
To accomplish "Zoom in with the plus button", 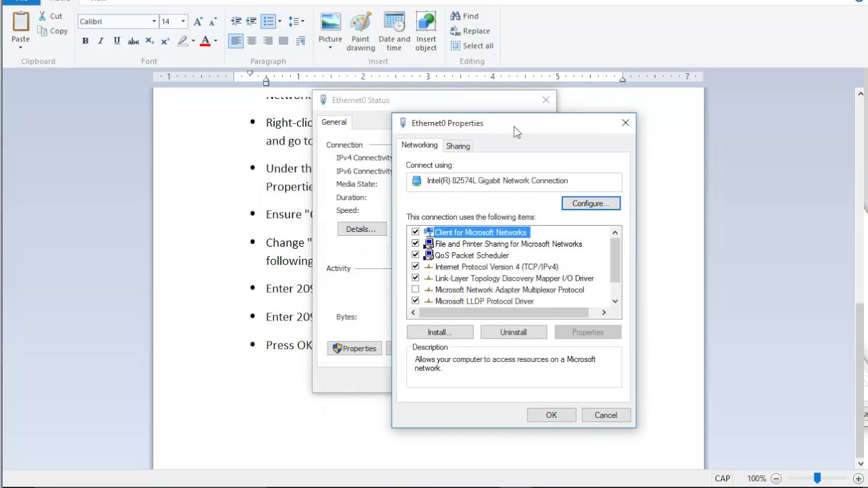I will (859, 479).
